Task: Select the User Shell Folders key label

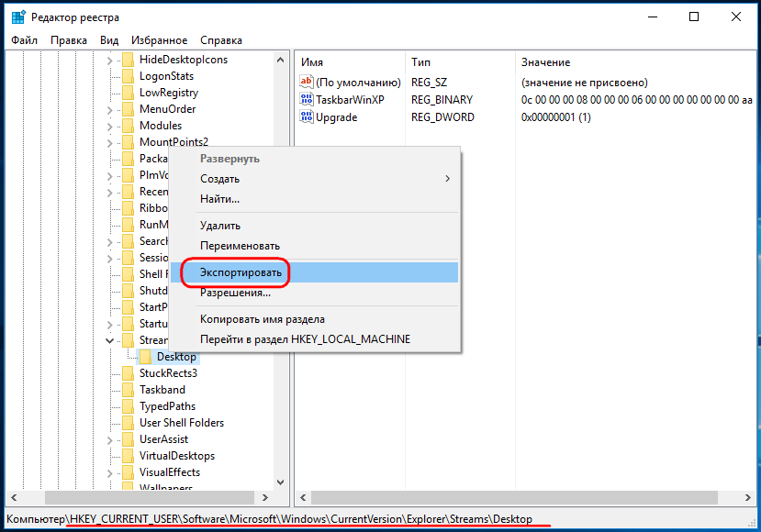Action: tap(182, 423)
